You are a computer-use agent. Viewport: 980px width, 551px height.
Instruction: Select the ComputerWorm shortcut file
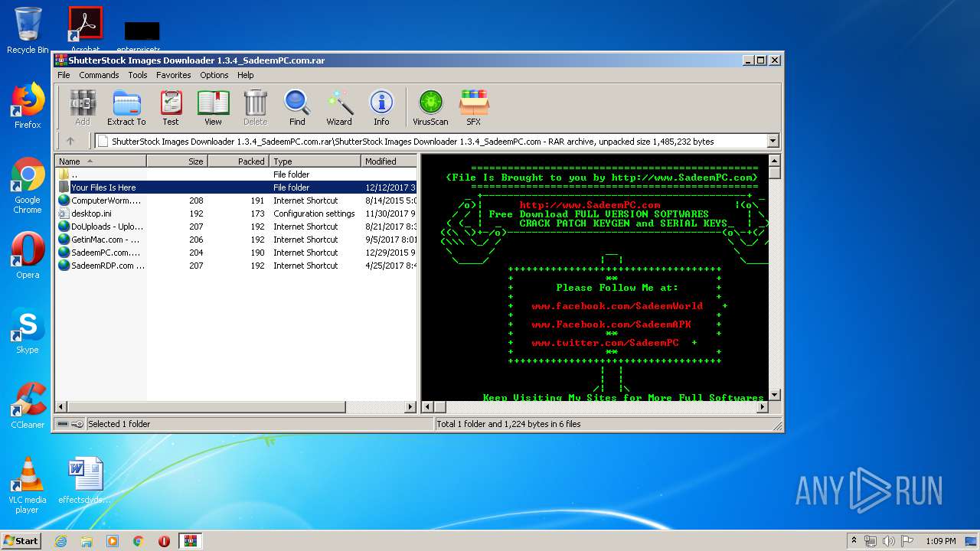(237, 201)
